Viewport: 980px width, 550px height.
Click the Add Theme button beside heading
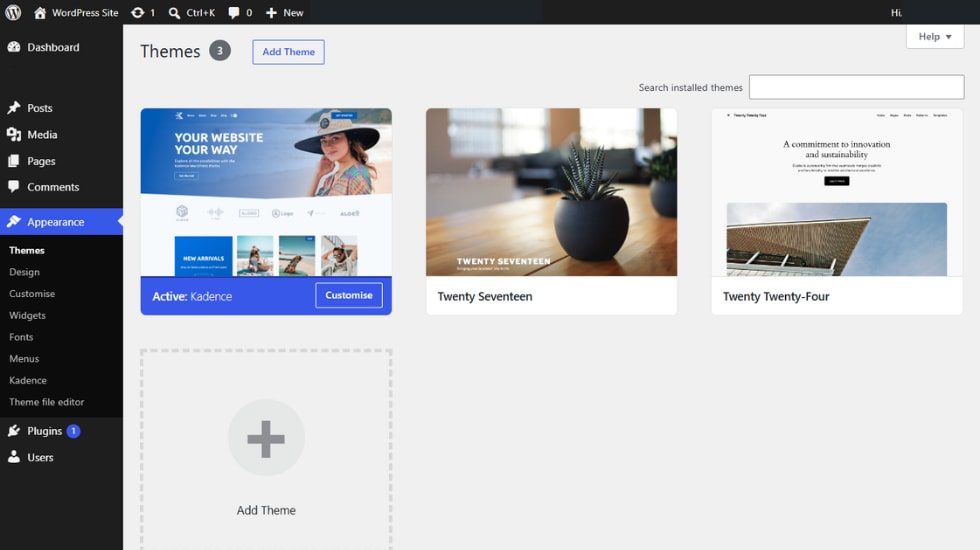tap(288, 52)
